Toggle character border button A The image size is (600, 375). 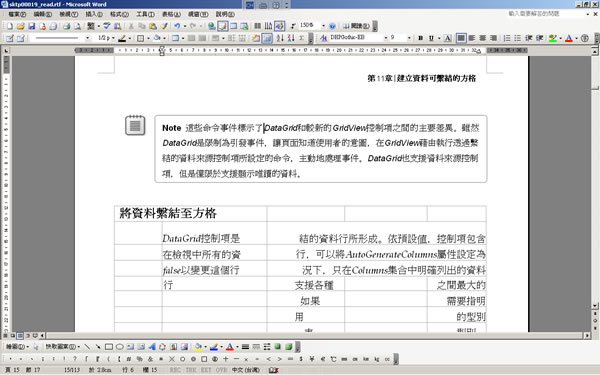(448, 38)
